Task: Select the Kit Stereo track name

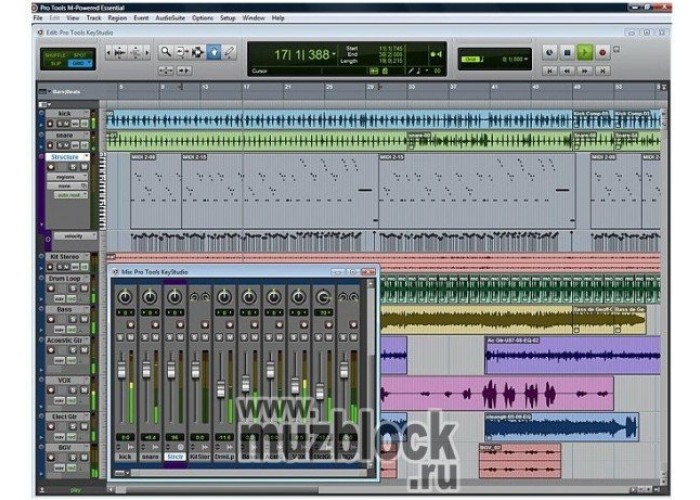Action: 65,257
